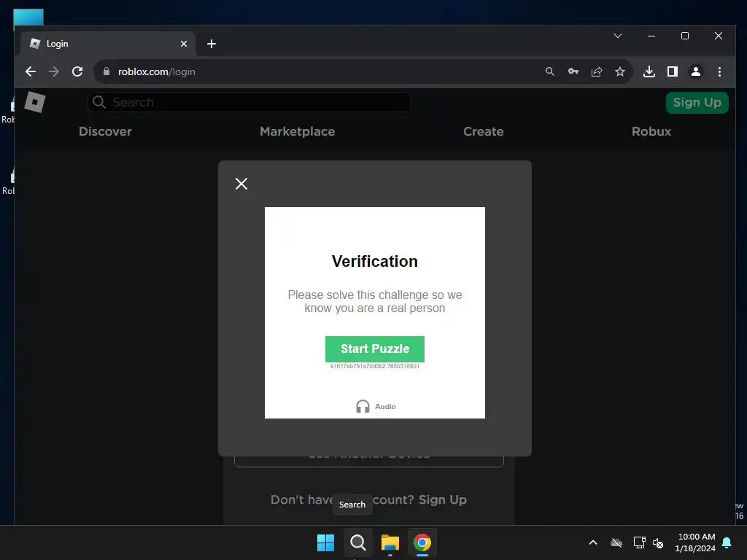
Task: Go forward in browser history
Action: coord(54,71)
